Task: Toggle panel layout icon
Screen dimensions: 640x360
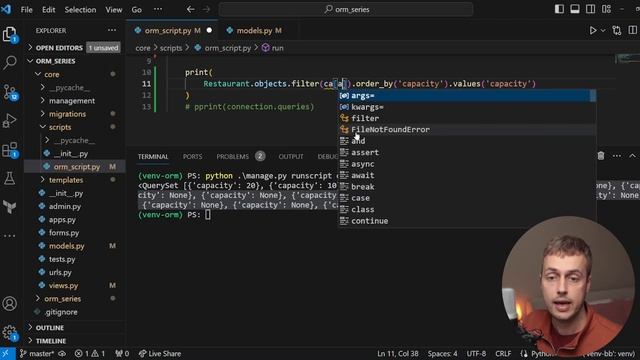Action: click(575, 9)
